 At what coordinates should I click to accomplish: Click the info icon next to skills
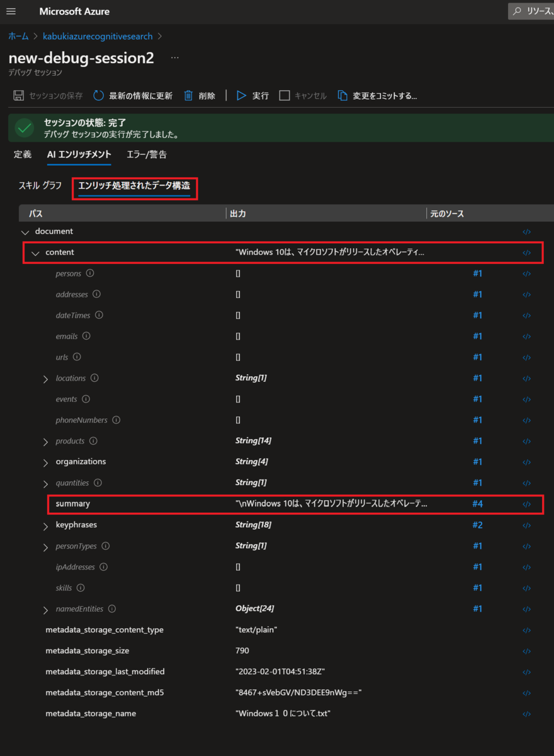(79, 588)
